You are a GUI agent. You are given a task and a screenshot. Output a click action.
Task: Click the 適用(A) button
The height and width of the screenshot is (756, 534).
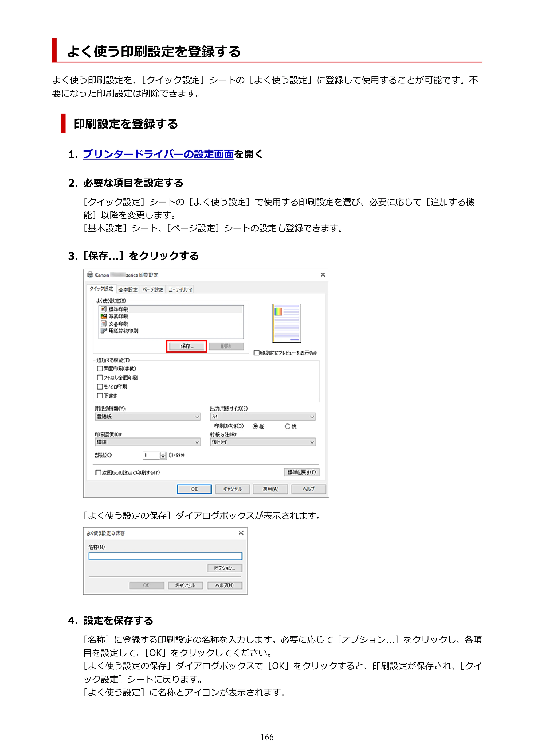(270, 489)
